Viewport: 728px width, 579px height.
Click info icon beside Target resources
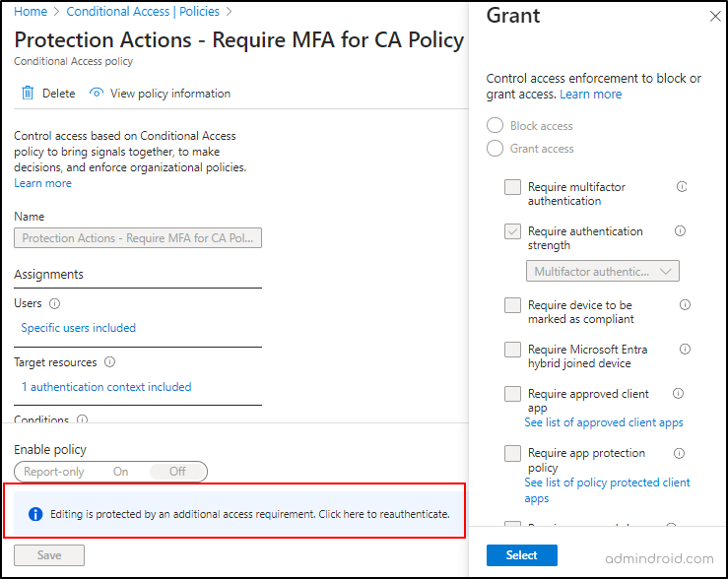point(109,362)
